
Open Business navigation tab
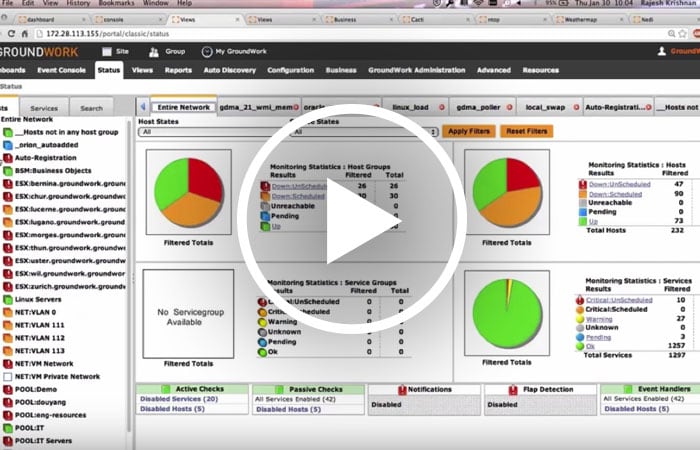click(341, 70)
